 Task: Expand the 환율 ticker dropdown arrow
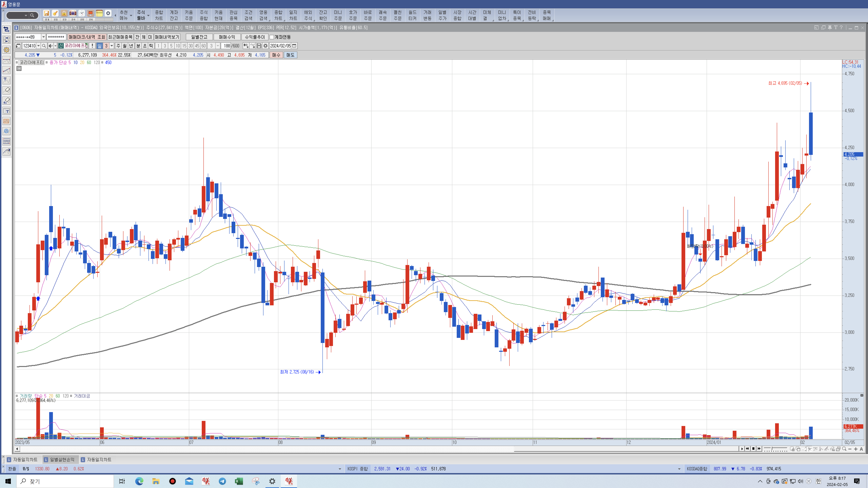(x=340, y=469)
